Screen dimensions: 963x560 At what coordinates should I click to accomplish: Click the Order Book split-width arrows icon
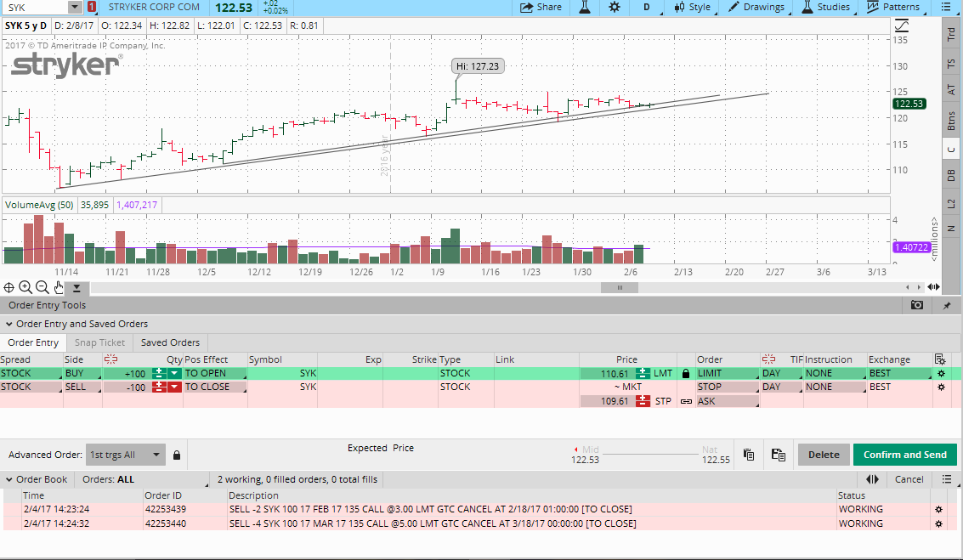click(x=872, y=479)
